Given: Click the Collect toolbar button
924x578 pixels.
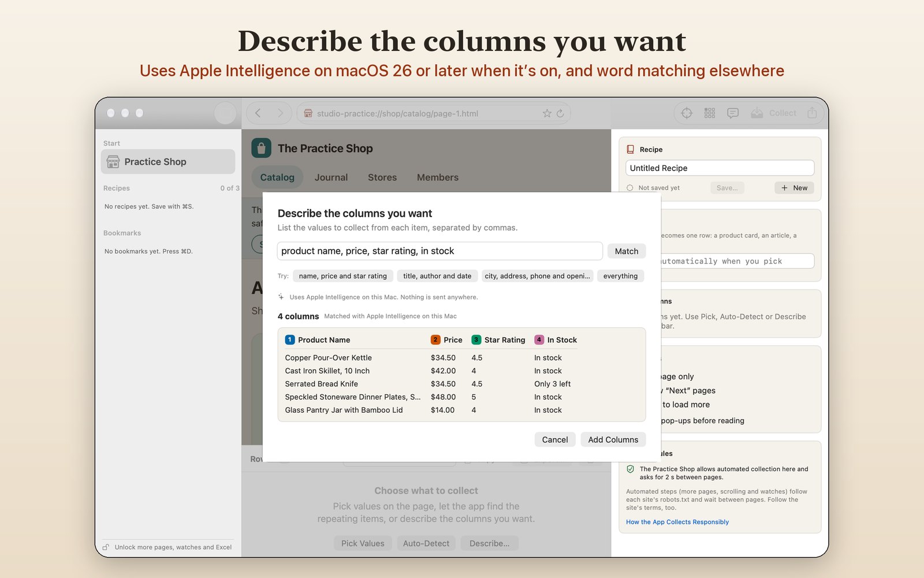Looking at the screenshot, I should 774,113.
